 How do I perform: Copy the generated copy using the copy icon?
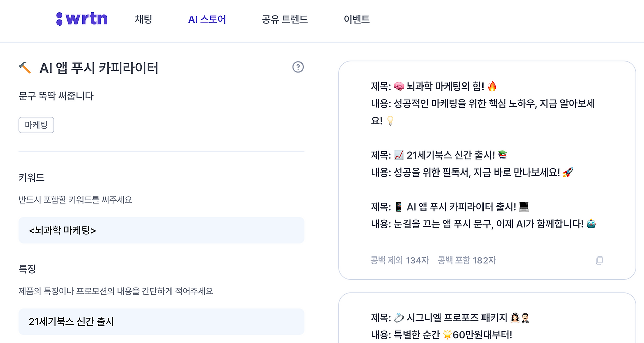(599, 260)
